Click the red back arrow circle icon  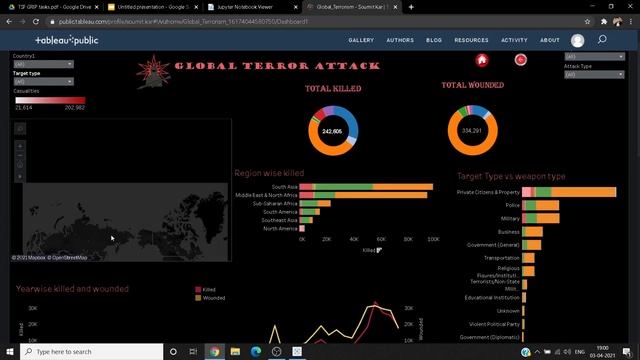(520, 60)
